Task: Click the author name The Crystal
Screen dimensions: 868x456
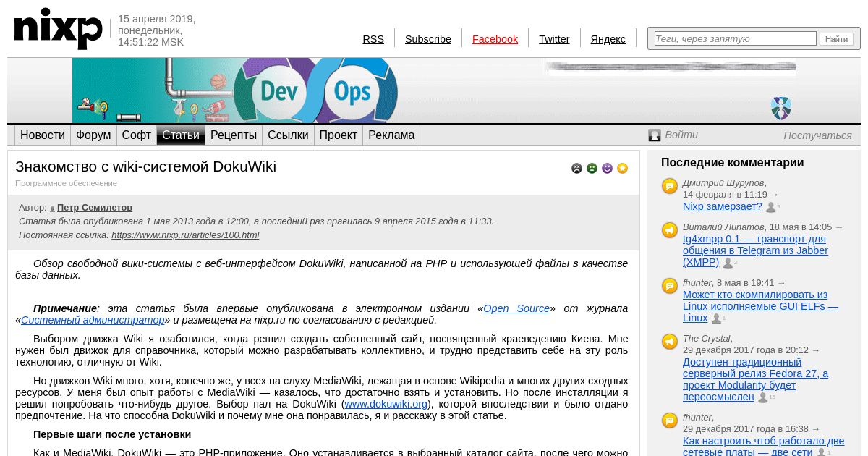Action: [x=707, y=339]
